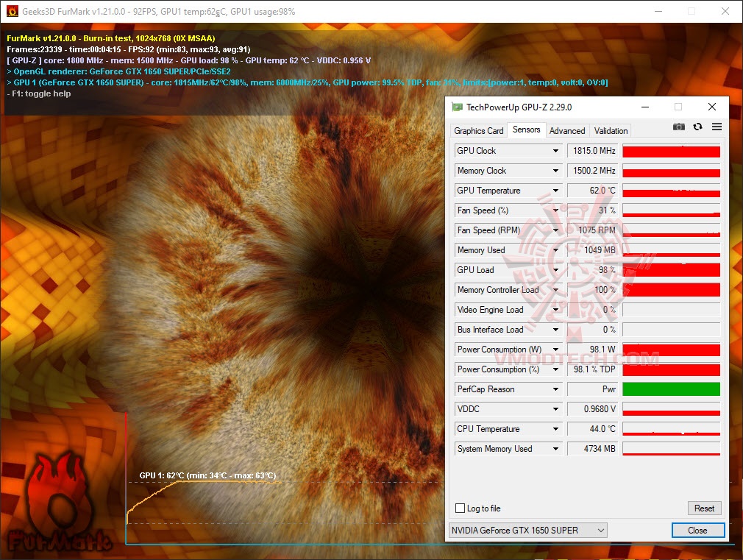Close the FurMark window
The width and height of the screenshot is (743, 560).
click(x=725, y=11)
